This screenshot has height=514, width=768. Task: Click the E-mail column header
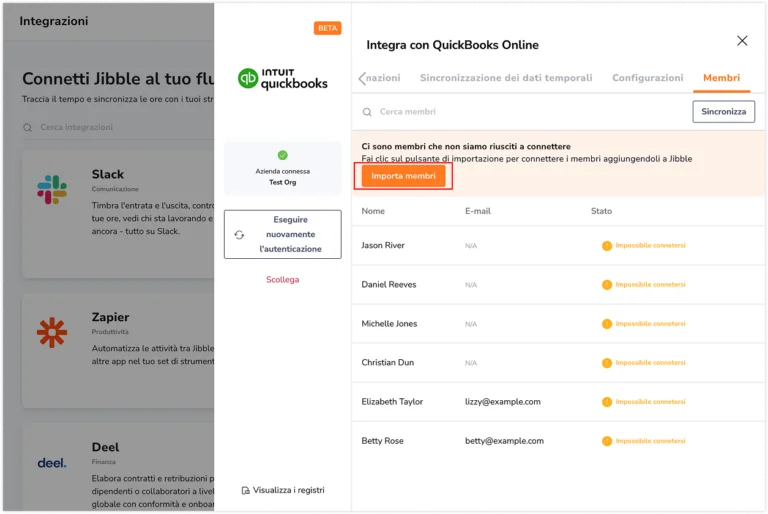coord(478,211)
